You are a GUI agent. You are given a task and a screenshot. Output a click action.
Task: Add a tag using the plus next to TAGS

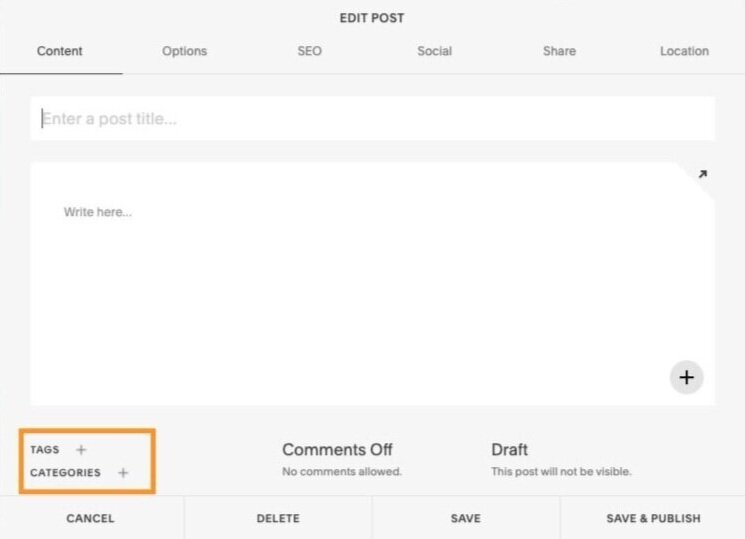[81, 450]
